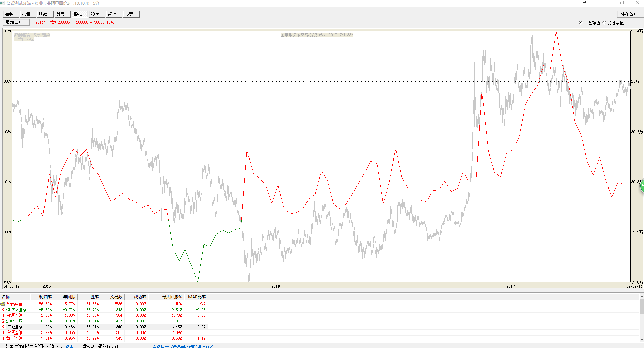Sort table by 利润率 column header
The image size is (644, 348).
pos(45,297)
